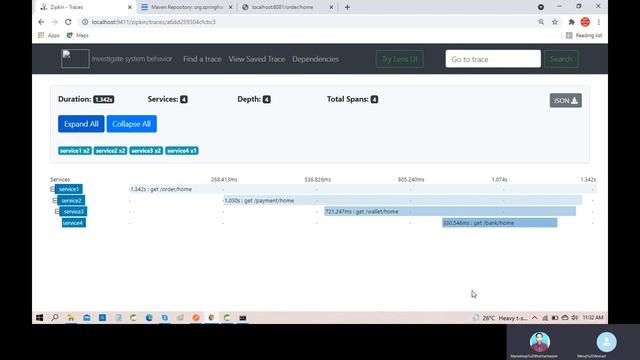The image size is (640, 360).
Task: Click the green Search button
Action: pyautogui.click(x=561, y=59)
